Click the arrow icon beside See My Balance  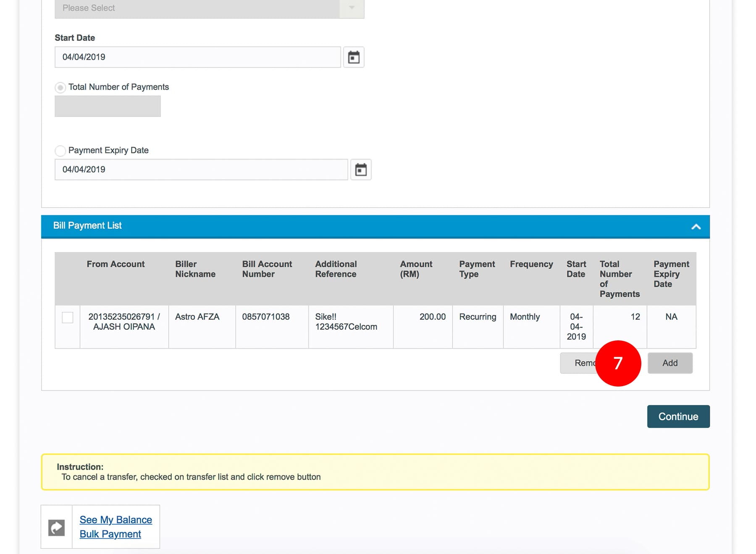coord(57,527)
